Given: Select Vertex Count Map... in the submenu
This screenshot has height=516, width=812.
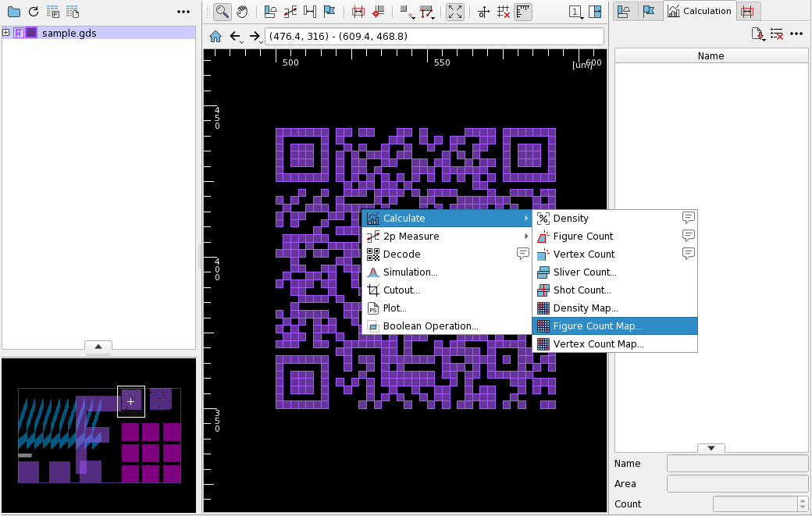Looking at the screenshot, I should pos(615,344).
